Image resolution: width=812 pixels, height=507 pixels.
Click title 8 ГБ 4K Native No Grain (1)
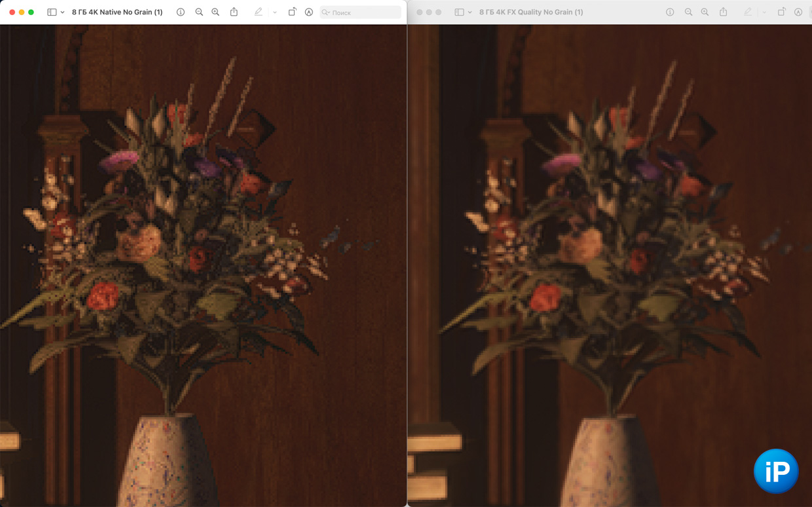point(117,12)
